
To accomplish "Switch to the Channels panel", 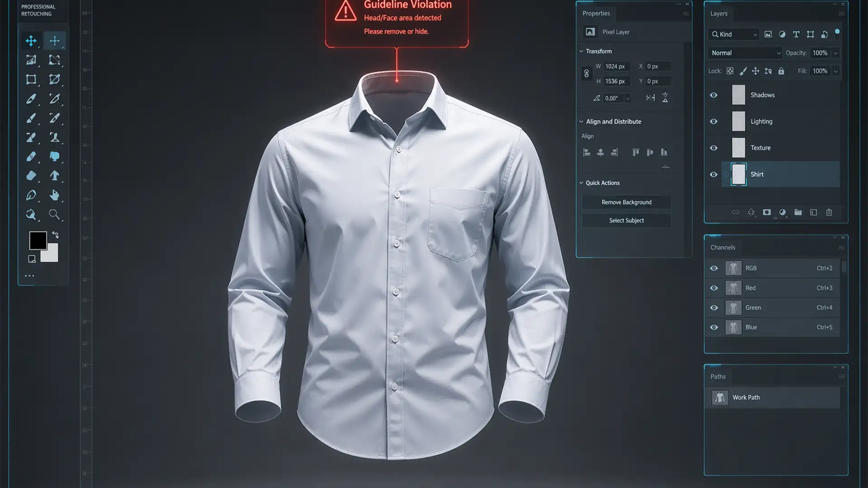I will [722, 247].
